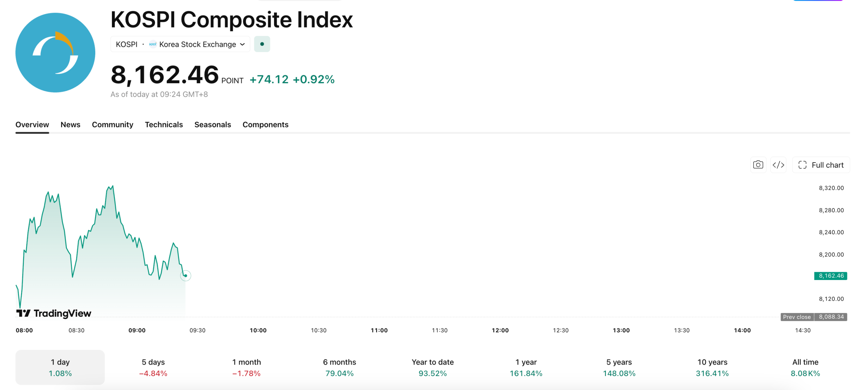Select the 5 years range

pos(619,367)
